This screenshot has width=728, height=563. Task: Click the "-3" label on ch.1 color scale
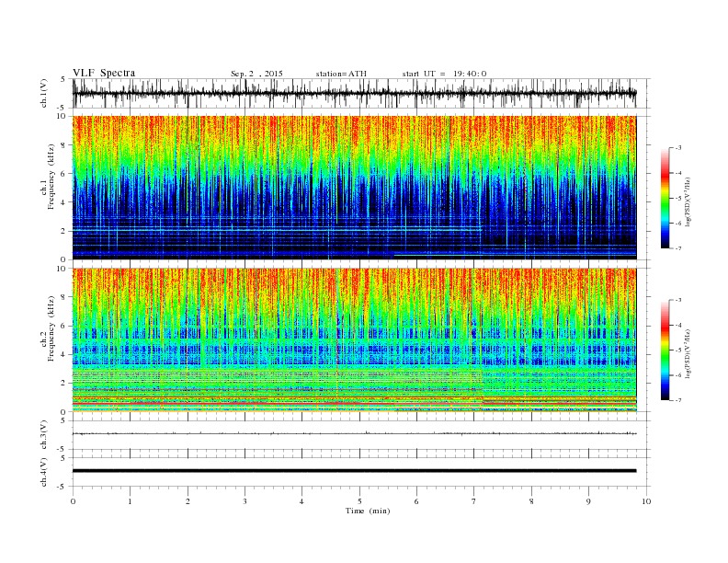coord(678,148)
